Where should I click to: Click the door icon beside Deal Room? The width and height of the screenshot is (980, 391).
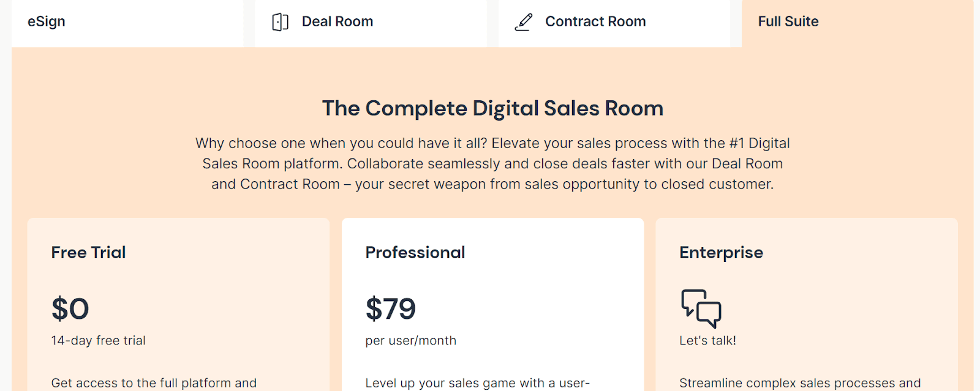[280, 22]
